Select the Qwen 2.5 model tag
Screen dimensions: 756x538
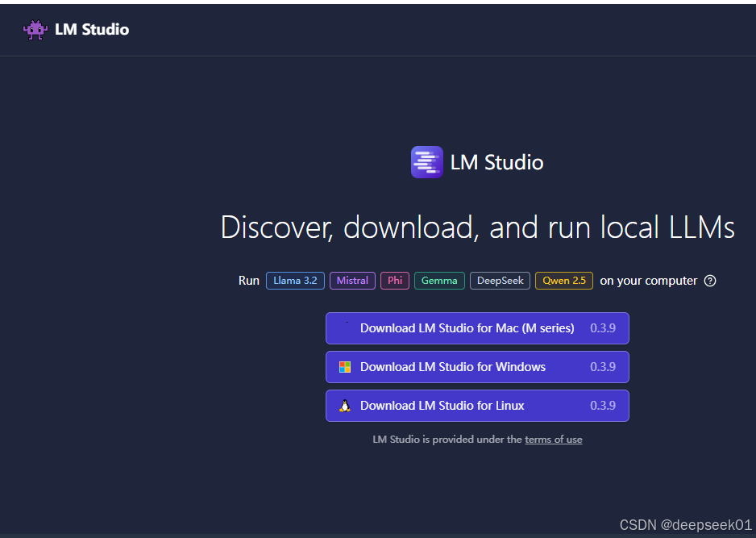[x=564, y=281]
